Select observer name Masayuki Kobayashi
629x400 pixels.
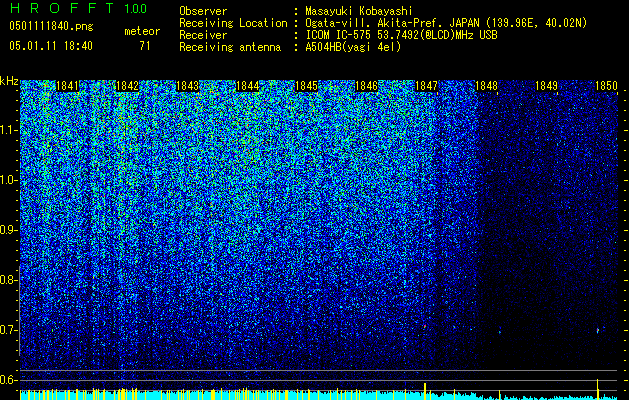tap(359, 11)
